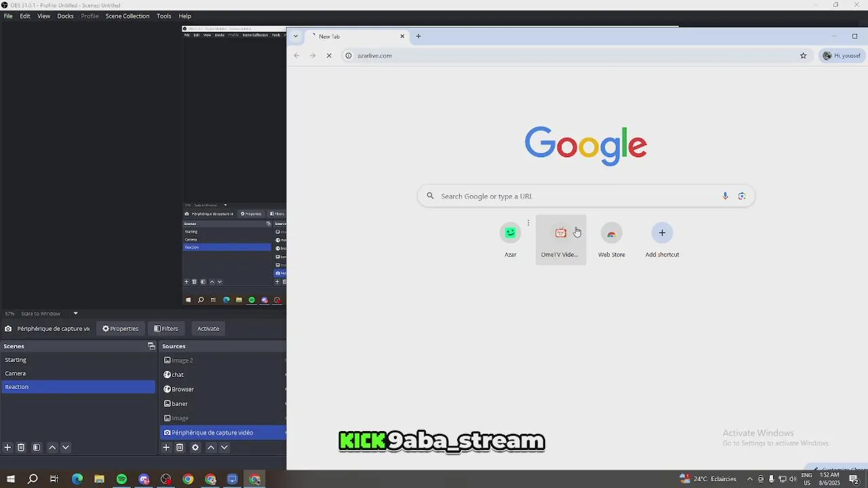Screen dimensions: 868x488
Task: Open more actions for Azar shortcut
Action: [x=528, y=223]
